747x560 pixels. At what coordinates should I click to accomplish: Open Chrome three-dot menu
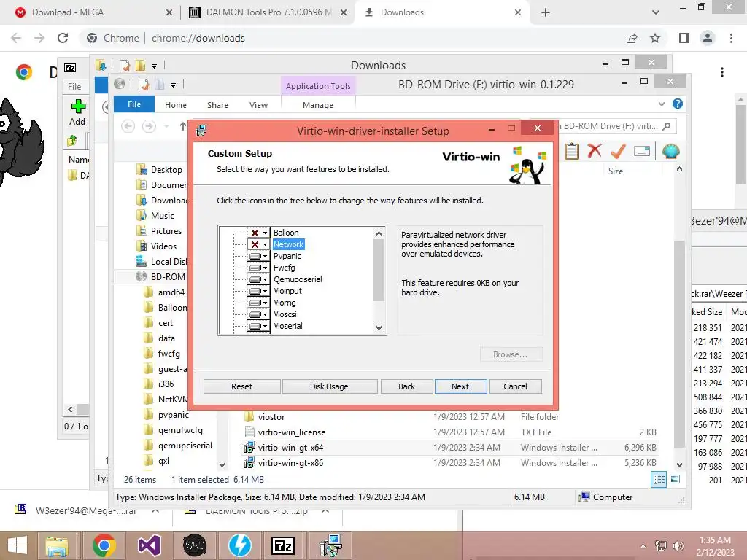point(731,38)
